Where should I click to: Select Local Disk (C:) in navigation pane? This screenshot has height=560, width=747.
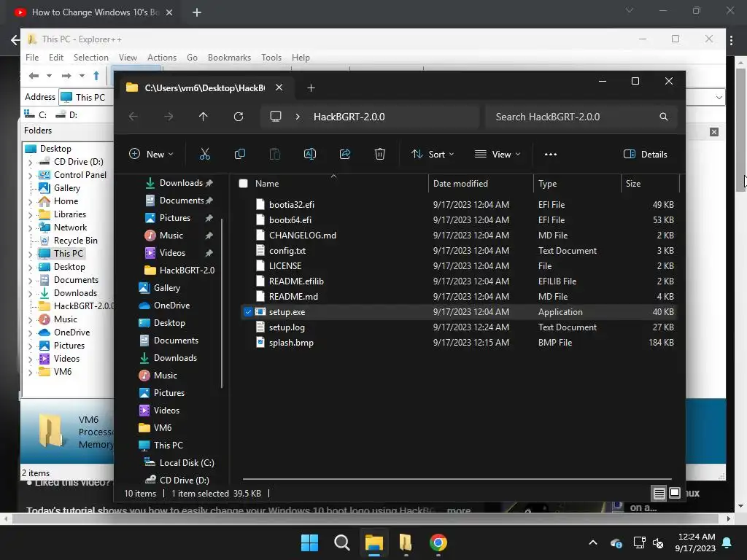(179, 463)
